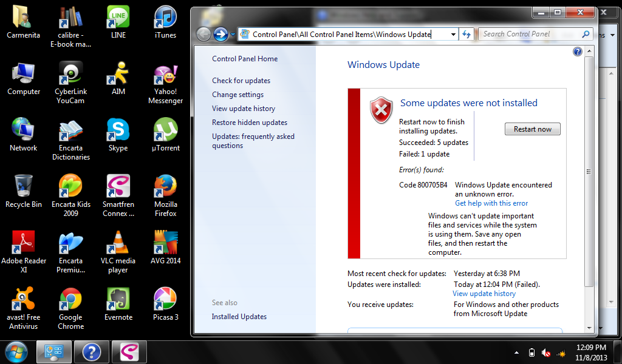Open the muted volume tray icon
The height and width of the screenshot is (364, 622).
(x=546, y=352)
